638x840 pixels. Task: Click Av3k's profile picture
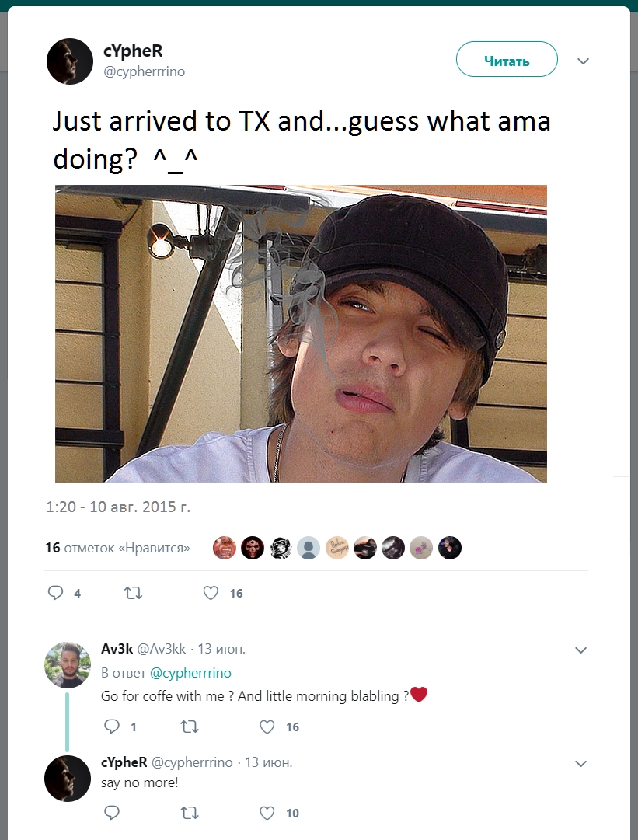(68, 664)
